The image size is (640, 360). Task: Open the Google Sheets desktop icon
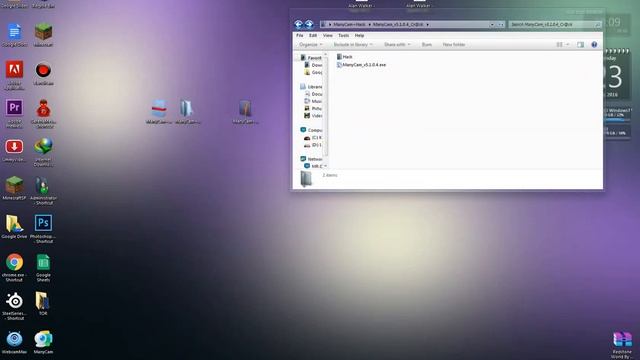point(43,267)
